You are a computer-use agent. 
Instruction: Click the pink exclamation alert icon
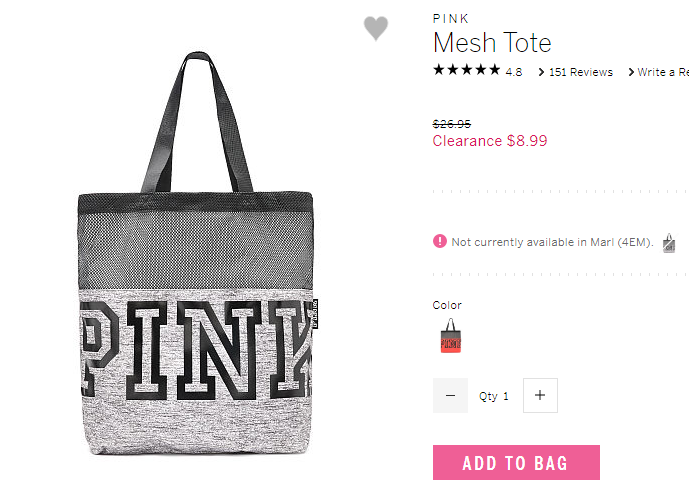439,241
